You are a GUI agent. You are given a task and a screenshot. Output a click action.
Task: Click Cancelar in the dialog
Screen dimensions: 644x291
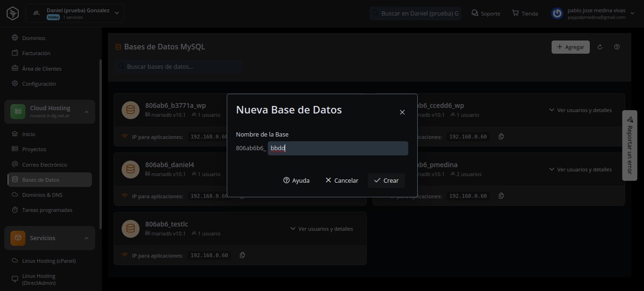pos(341,180)
